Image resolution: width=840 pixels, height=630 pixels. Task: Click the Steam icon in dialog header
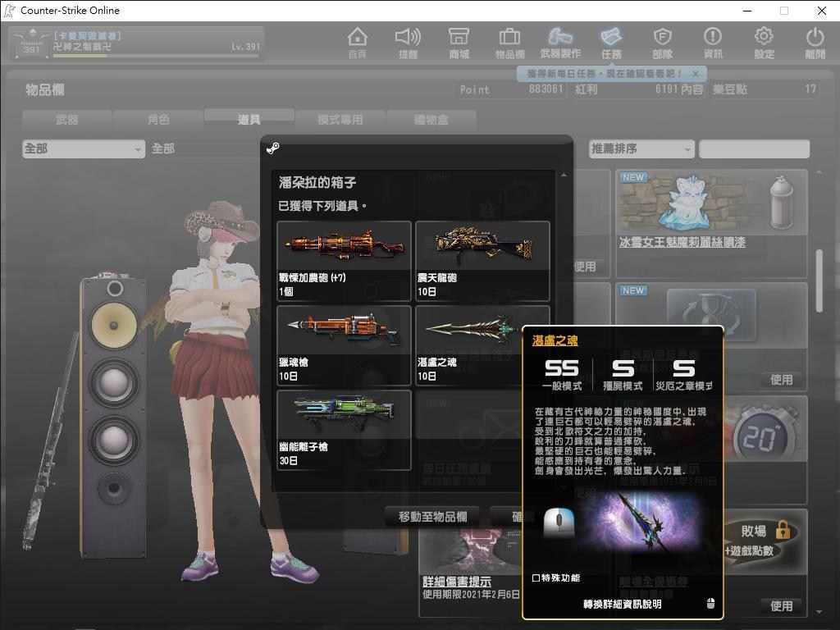coord(272,148)
